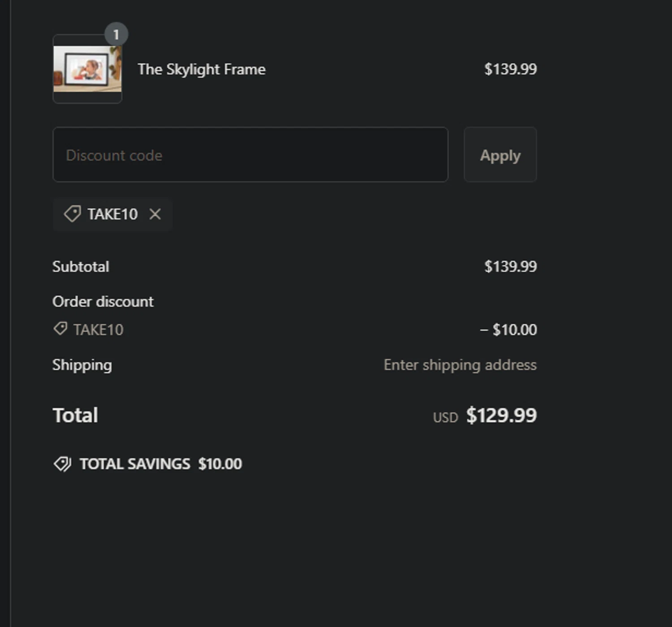Click the tag icon in TAKE10 chip

(x=72, y=214)
